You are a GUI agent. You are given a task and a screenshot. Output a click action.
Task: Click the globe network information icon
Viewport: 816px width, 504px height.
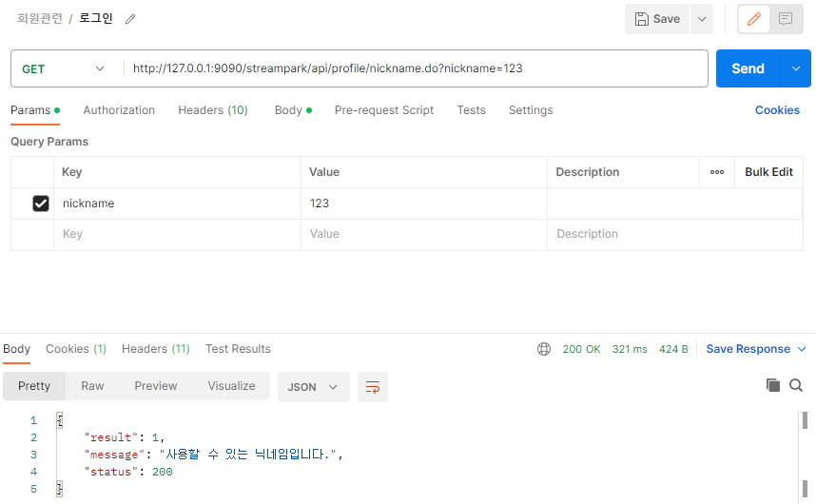click(x=544, y=349)
